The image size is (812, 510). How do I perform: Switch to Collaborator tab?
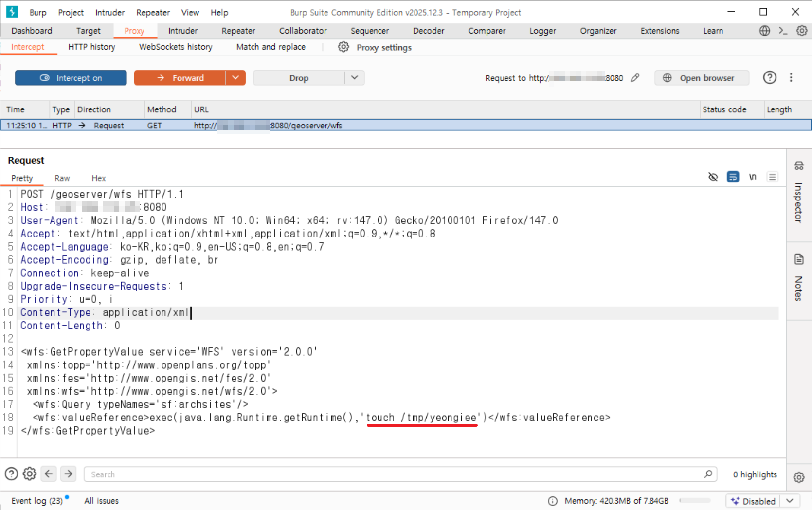tap(303, 31)
